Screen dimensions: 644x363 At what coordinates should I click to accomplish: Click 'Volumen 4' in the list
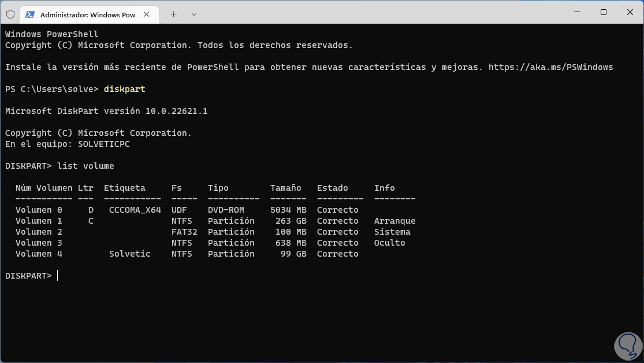click(x=39, y=254)
